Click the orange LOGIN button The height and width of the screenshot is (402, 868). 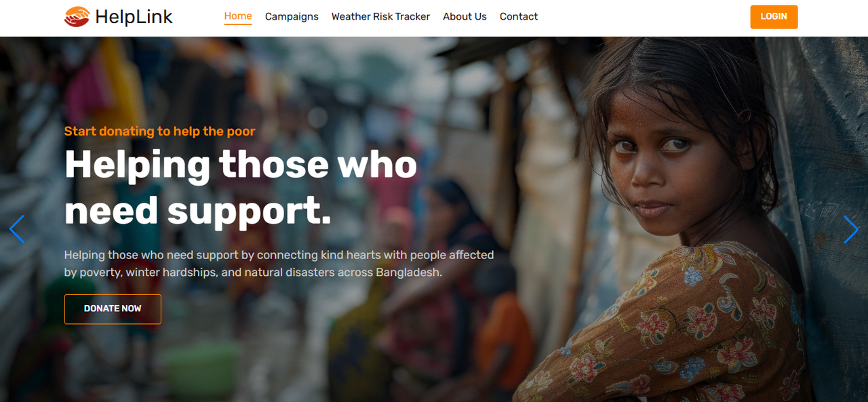(x=774, y=17)
